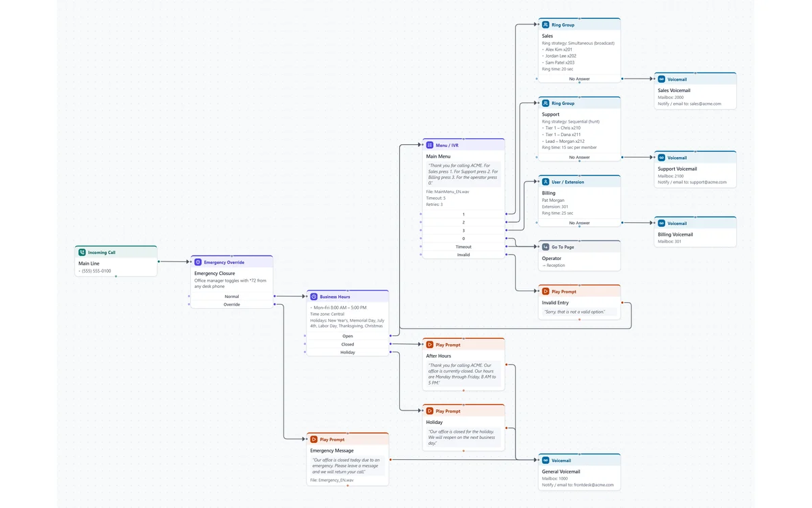The width and height of the screenshot is (812, 508).
Task: Click the Voicemail icon on Support Voicemail node
Action: 661,158
